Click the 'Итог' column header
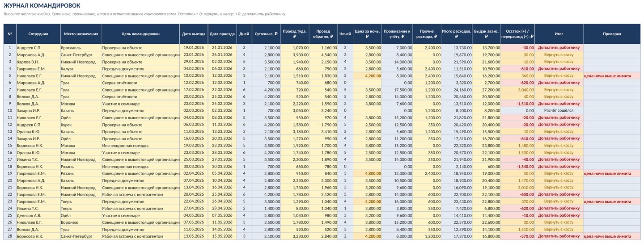 [x=559, y=34]
